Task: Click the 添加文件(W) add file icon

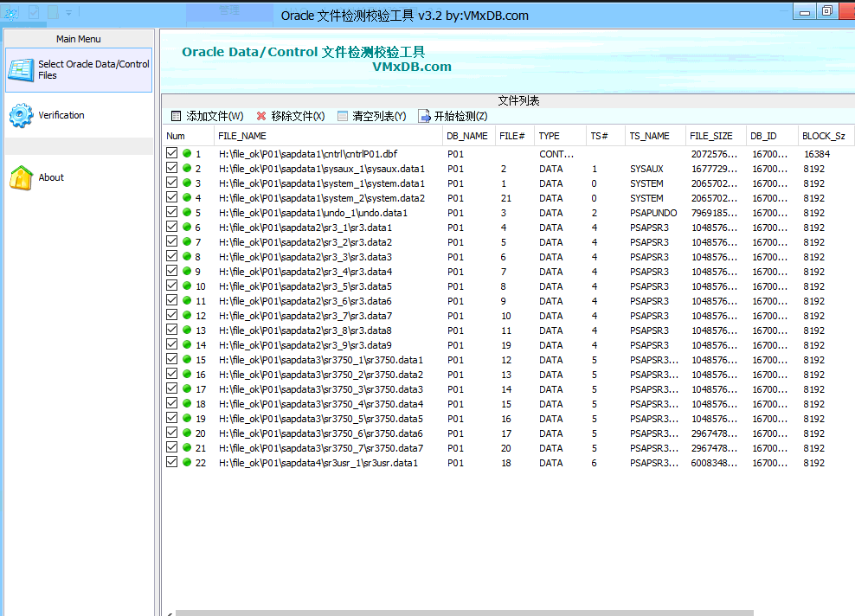Action: [176, 116]
